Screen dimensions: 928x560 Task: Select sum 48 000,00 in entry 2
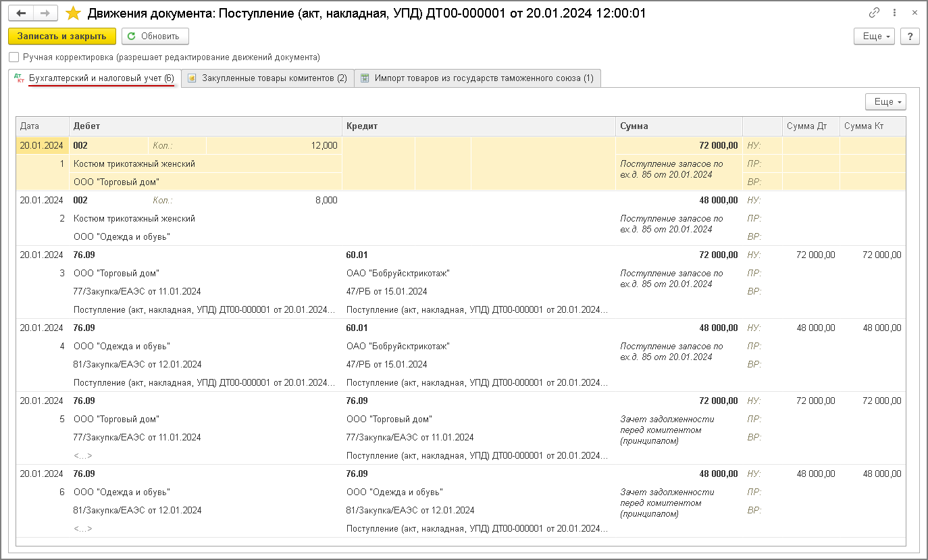click(x=717, y=200)
